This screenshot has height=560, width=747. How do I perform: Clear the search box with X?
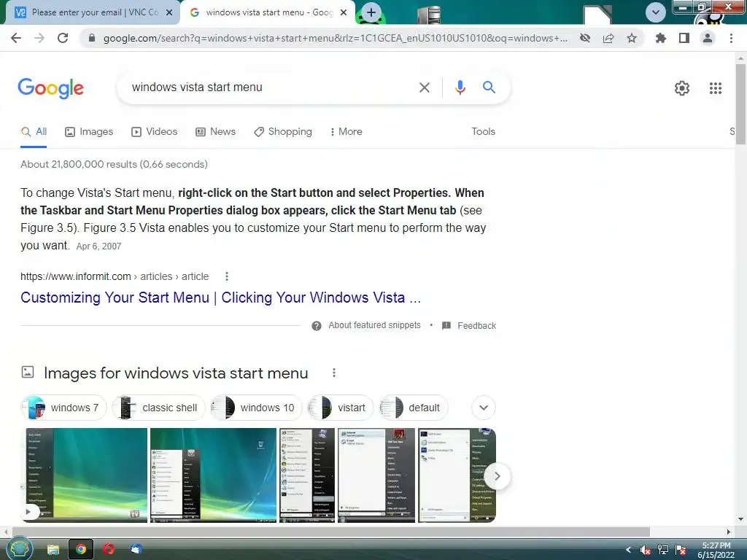pos(425,87)
